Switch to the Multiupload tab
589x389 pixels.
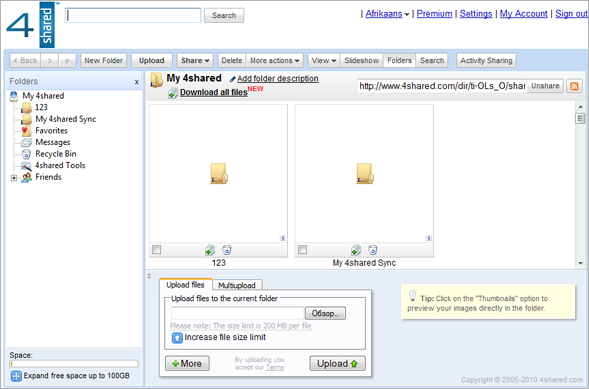(237, 285)
